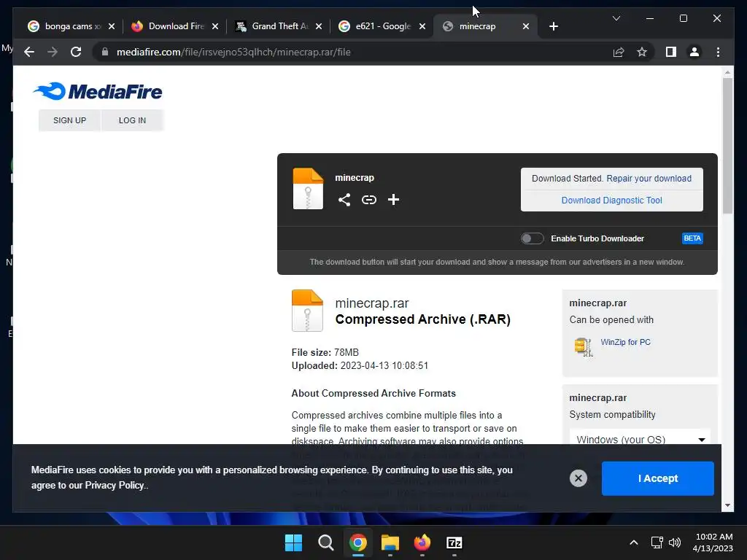Open WinZip for PC link

625,342
